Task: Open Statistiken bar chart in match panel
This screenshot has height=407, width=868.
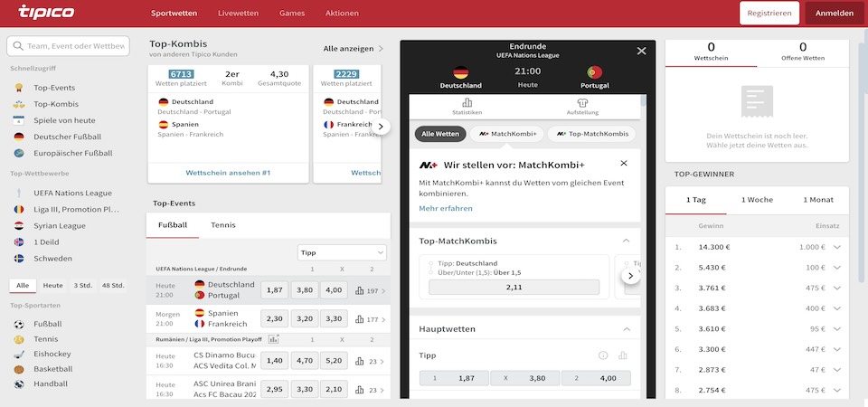Action: (x=467, y=102)
